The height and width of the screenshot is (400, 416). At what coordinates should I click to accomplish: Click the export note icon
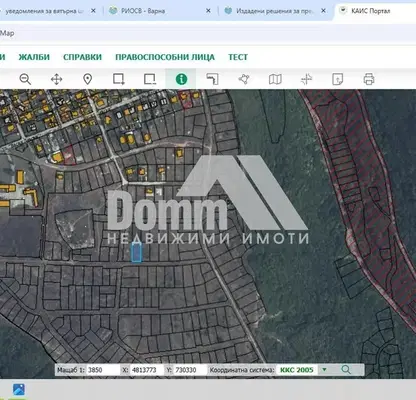click(x=337, y=79)
